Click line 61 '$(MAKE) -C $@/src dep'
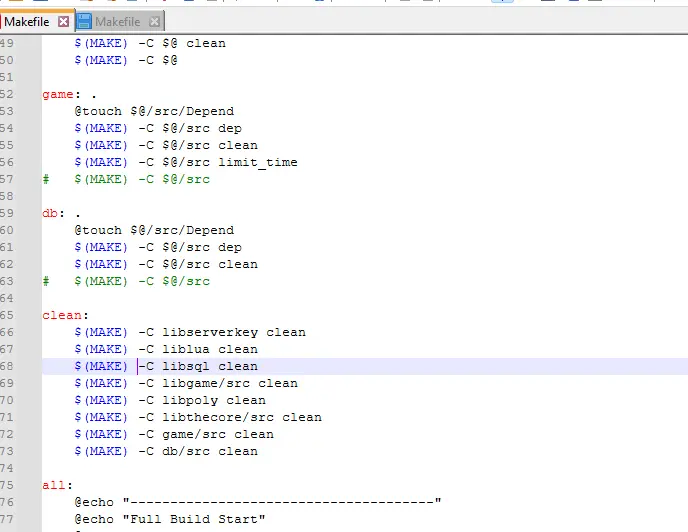688x532 pixels. point(158,247)
